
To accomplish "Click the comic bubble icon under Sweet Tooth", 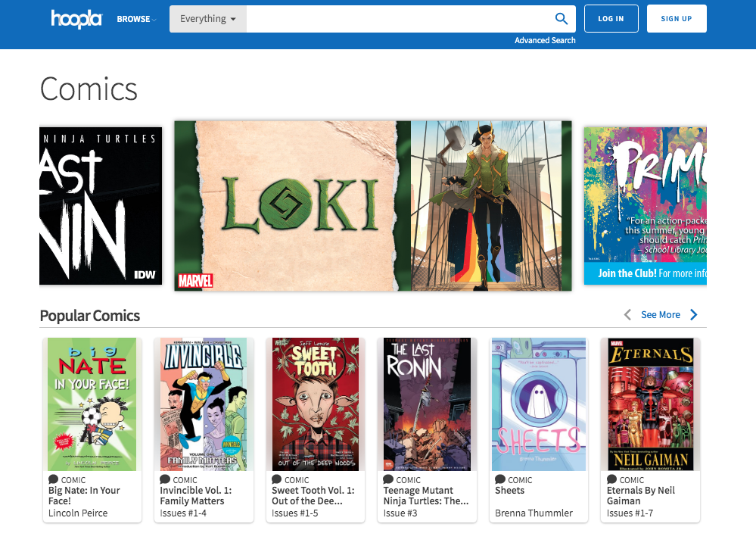I will [x=277, y=479].
